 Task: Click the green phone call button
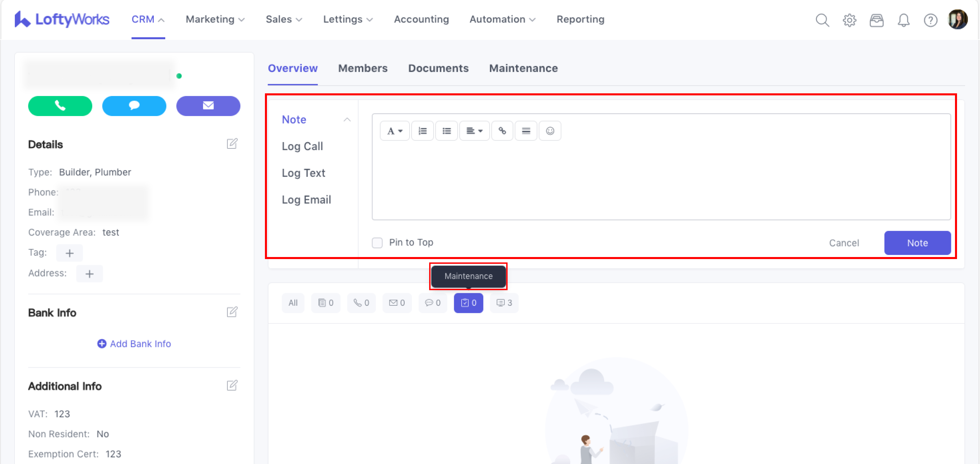coord(60,106)
